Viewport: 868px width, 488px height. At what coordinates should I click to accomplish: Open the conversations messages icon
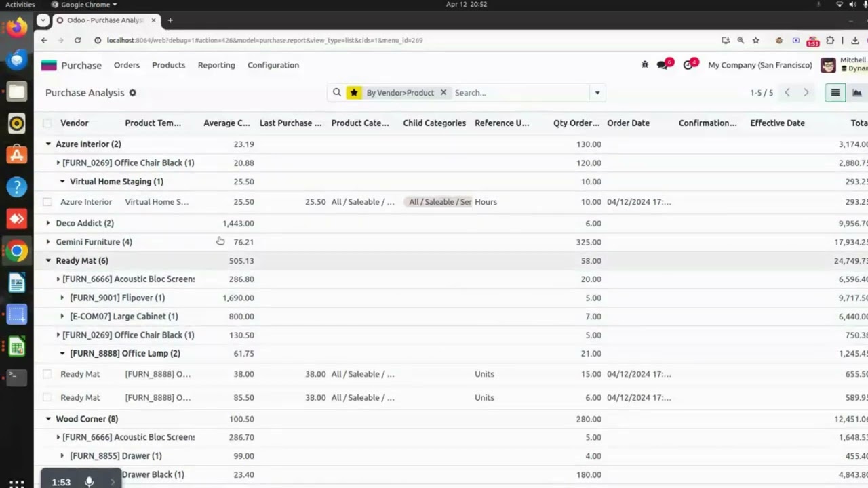coord(663,65)
